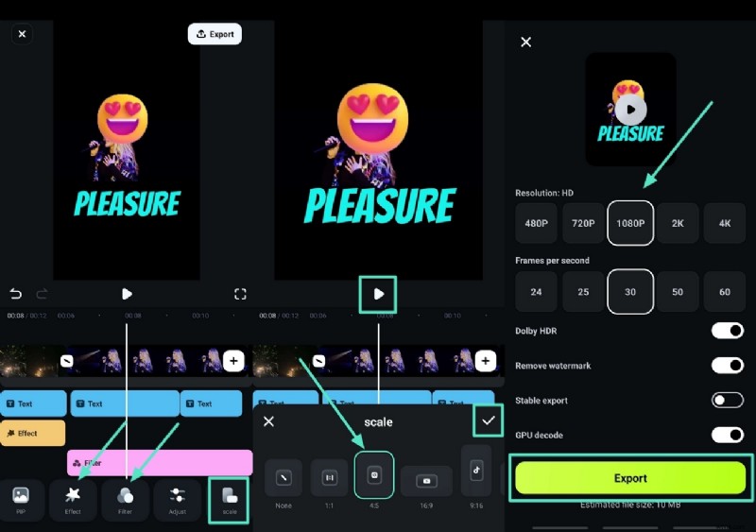
Task: Set frames per second to 60
Action: pos(725,292)
